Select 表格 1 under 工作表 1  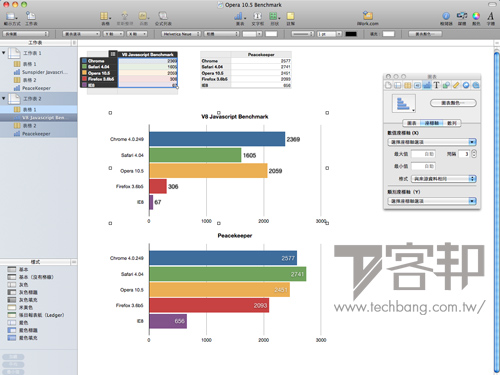click(x=39, y=64)
